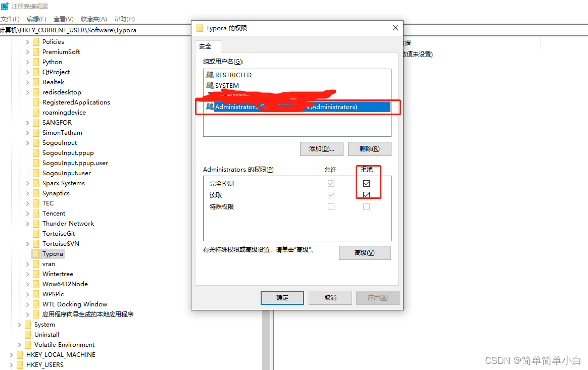Viewport: 588px width, 370px height.
Task: Select the TortoiseSVN tree item
Action: (61, 244)
